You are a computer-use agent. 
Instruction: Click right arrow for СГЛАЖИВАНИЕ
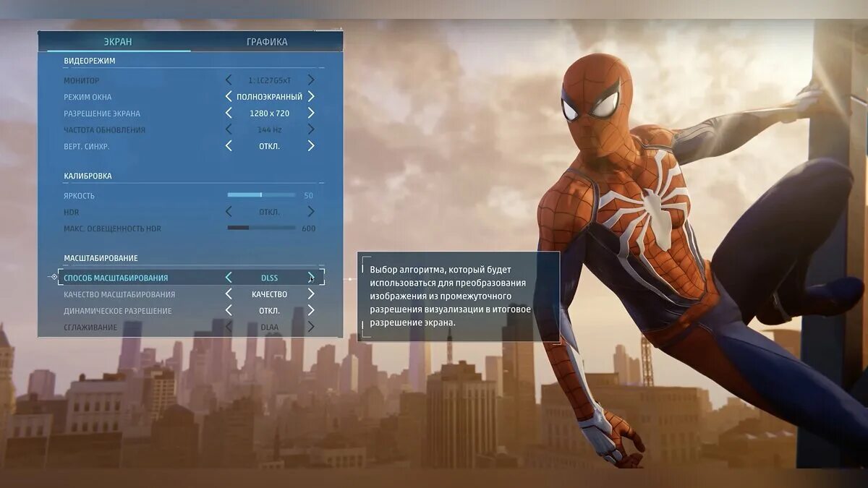click(311, 327)
